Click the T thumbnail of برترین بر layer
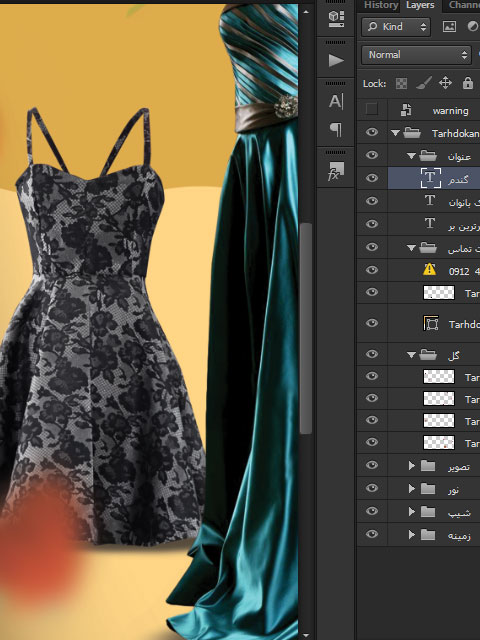Screen dimensions: 480x640 click(x=430, y=223)
